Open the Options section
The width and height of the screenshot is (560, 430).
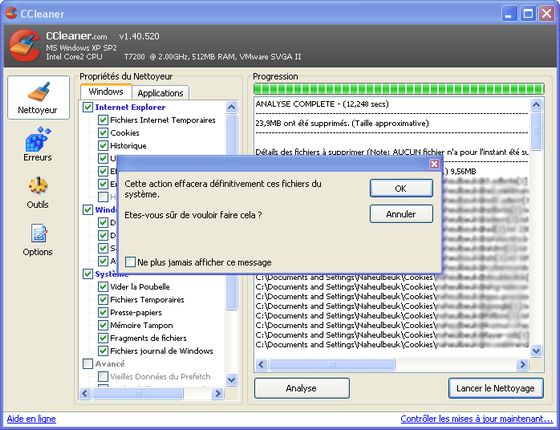pyautogui.click(x=38, y=240)
